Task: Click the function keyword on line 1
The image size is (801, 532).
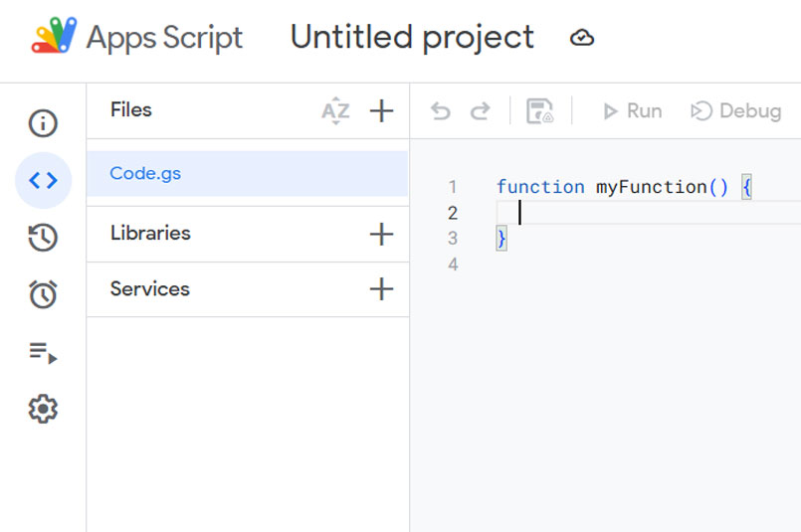Action: pos(540,187)
